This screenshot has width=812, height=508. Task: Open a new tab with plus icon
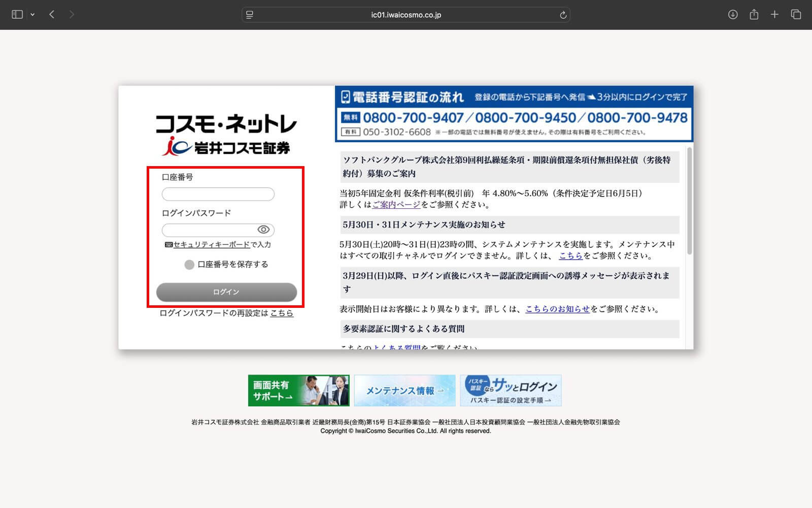coord(774,15)
